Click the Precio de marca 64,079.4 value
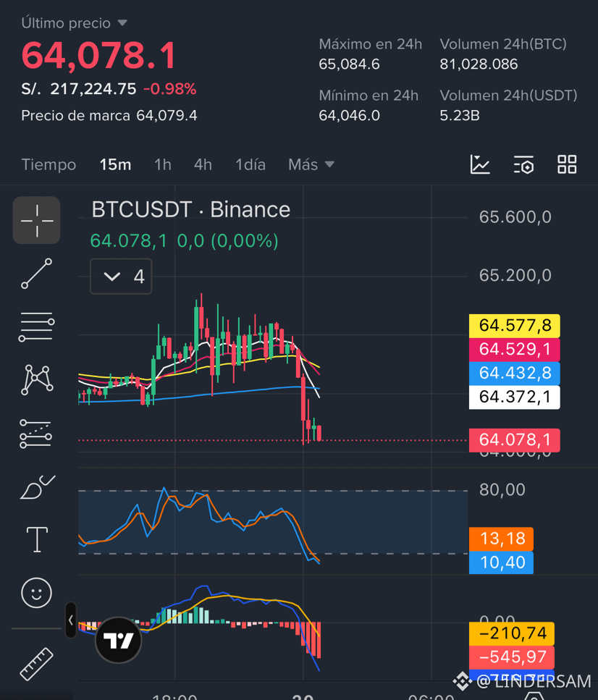The height and width of the screenshot is (700, 598). (167, 116)
